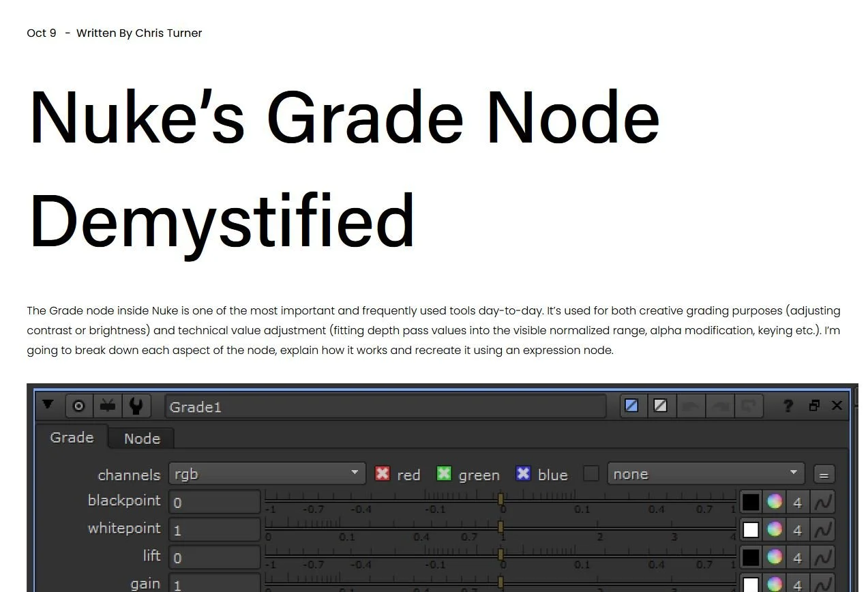This screenshot has height=592, width=868.
Task: Click lift 4-channel split button
Action: (x=797, y=557)
